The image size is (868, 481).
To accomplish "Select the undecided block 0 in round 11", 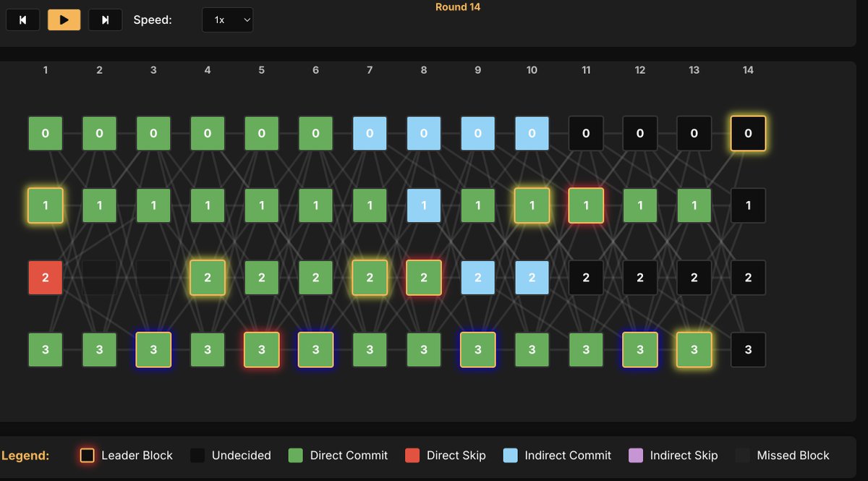I will (586, 134).
